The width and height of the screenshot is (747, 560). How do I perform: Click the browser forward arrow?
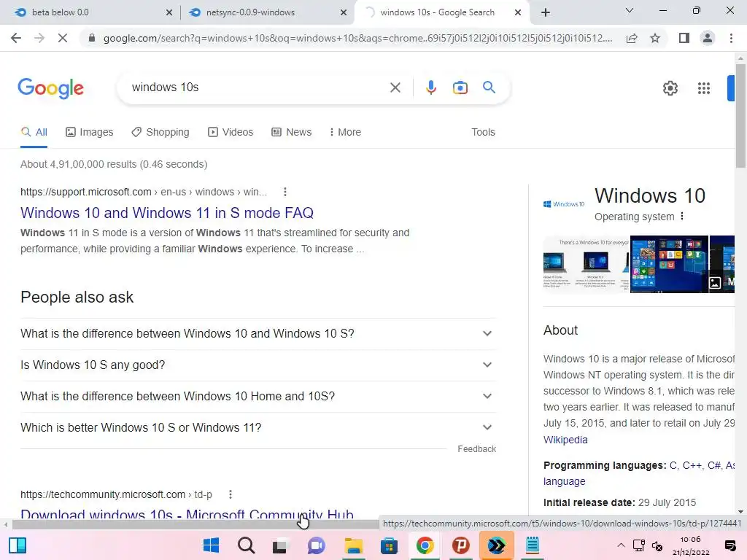[x=39, y=38]
